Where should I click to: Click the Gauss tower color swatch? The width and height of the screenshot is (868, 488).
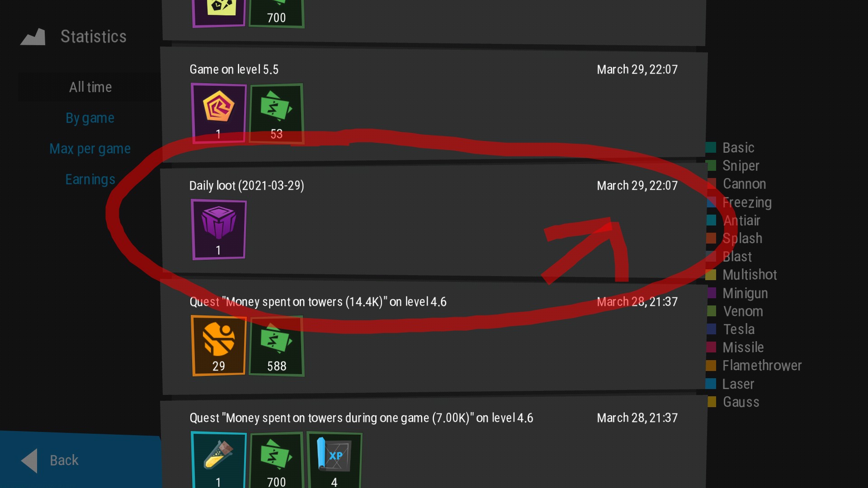pos(712,402)
